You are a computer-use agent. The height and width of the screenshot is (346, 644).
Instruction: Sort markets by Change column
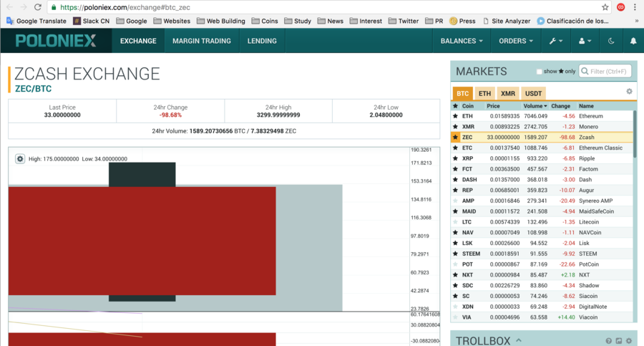(560, 106)
